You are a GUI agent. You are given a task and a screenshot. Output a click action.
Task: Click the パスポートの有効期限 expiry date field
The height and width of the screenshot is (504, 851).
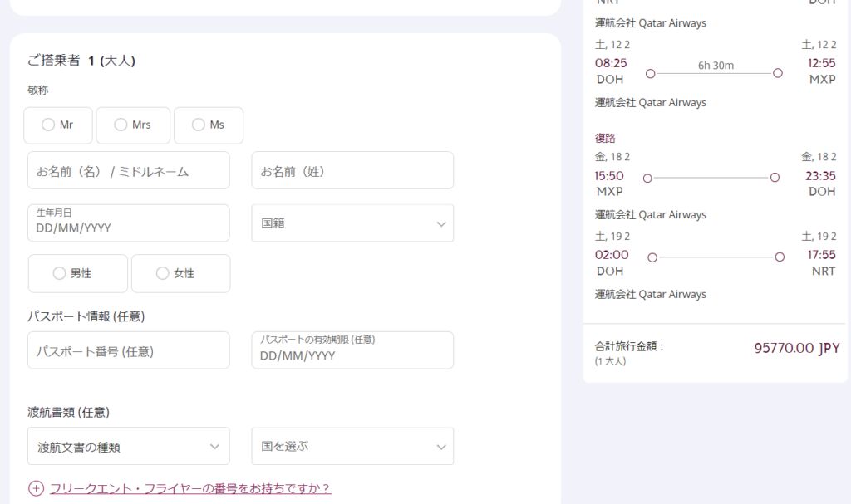pos(352,351)
